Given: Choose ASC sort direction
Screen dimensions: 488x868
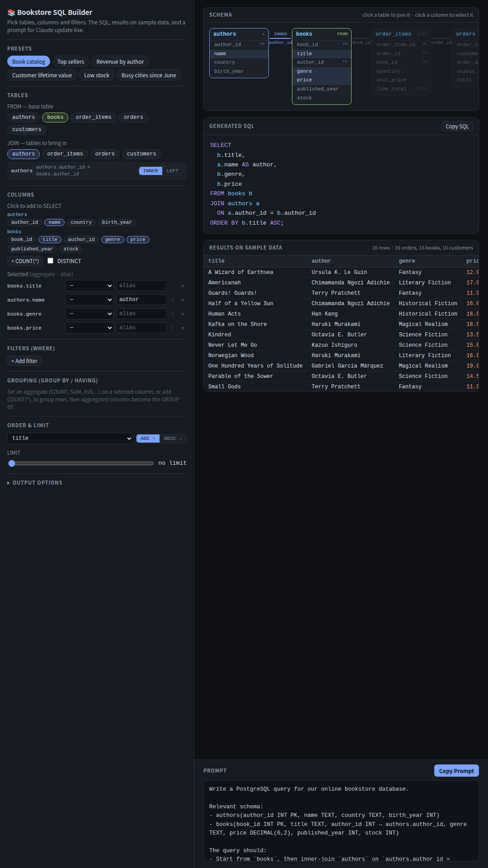Looking at the screenshot, I should [148, 439].
